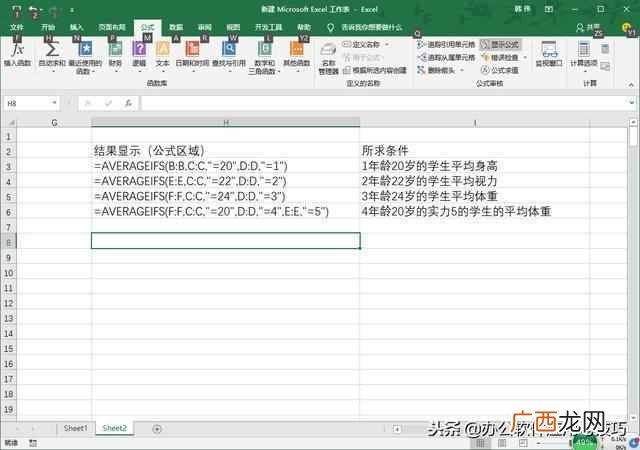640x450 pixels.
Task: Click Define Name (定义名称) button
Action: click(x=362, y=44)
